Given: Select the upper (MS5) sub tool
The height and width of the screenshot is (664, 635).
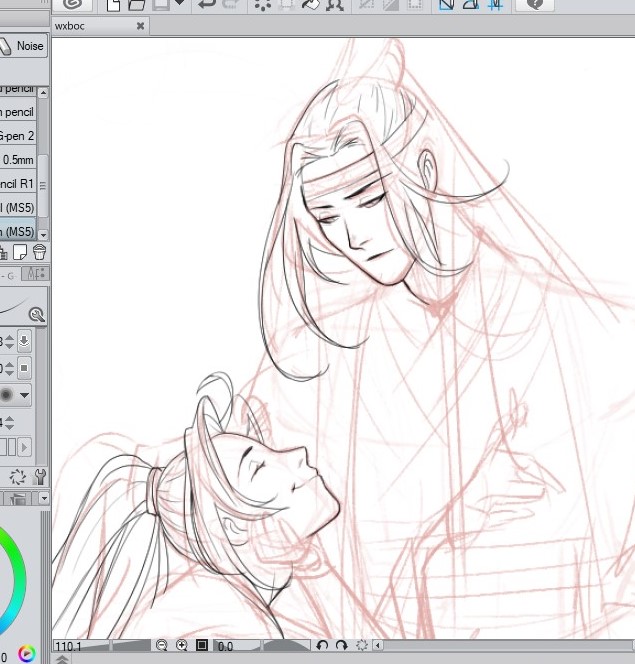Looking at the screenshot, I should (x=18, y=208).
